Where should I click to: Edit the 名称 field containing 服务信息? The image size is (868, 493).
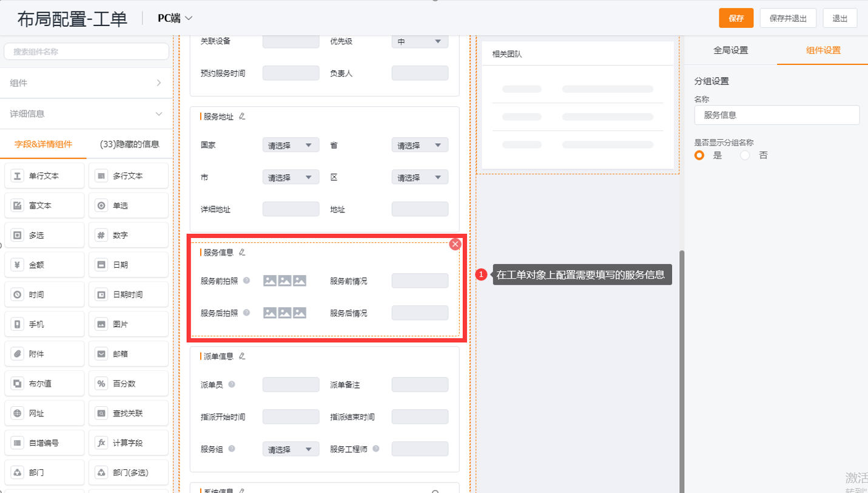776,115
